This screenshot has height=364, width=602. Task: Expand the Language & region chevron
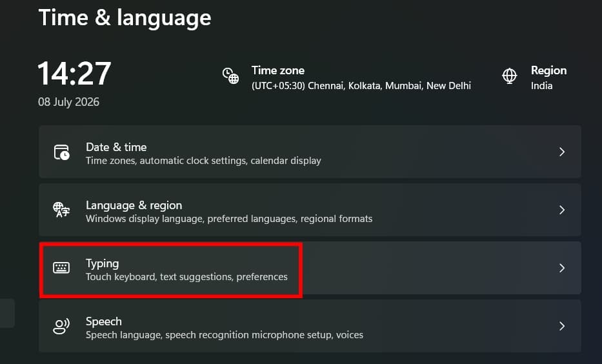coord(562,210)
